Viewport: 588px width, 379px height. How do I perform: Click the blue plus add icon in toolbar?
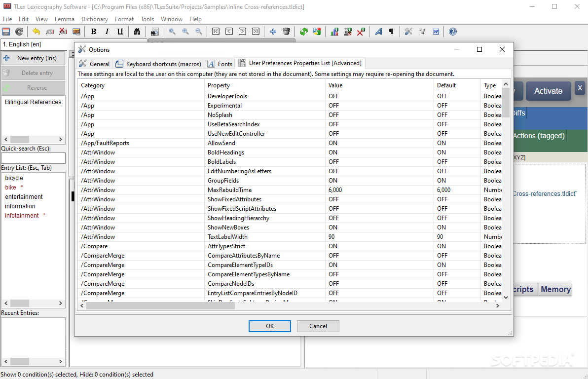(273, 32)
